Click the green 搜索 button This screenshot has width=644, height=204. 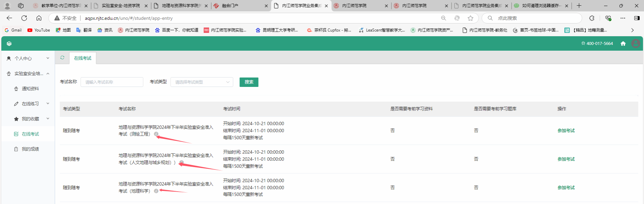(x=249, y=82)
